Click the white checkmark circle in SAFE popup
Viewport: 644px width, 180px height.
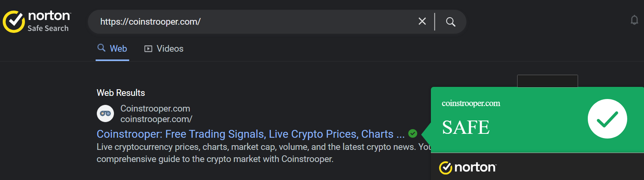607,119
